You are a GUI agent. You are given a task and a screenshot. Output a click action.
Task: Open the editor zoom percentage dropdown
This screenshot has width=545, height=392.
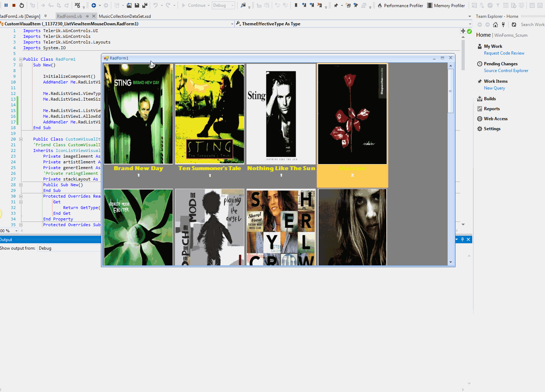click(16, 231)
